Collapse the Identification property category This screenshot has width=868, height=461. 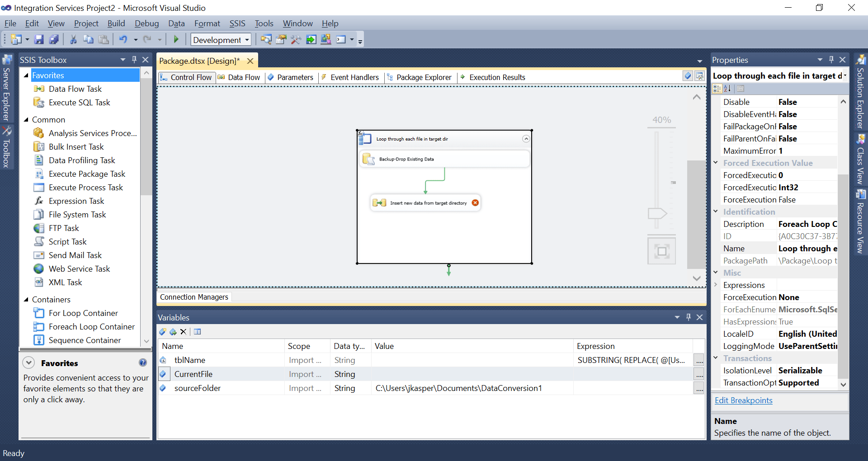coord(716,212)
